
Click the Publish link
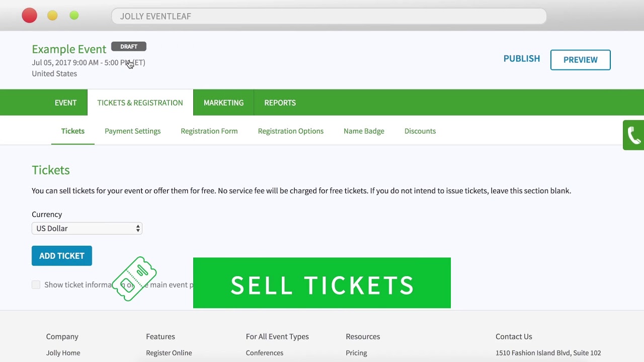pos(521,59)
